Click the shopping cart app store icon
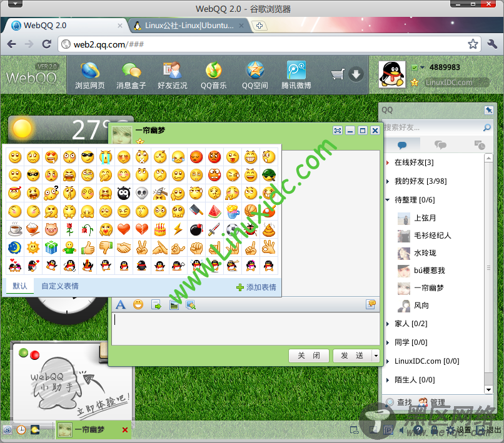This screenshot has width=504, height=443. tap(338, 74)
